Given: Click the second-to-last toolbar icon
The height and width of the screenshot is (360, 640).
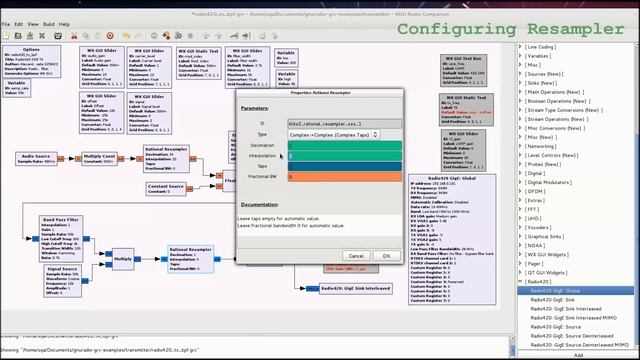Looking at the screenshot, I should (262, 36).
